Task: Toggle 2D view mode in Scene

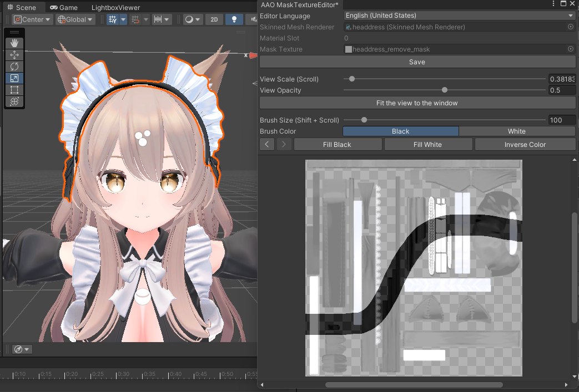Action: 214,19
